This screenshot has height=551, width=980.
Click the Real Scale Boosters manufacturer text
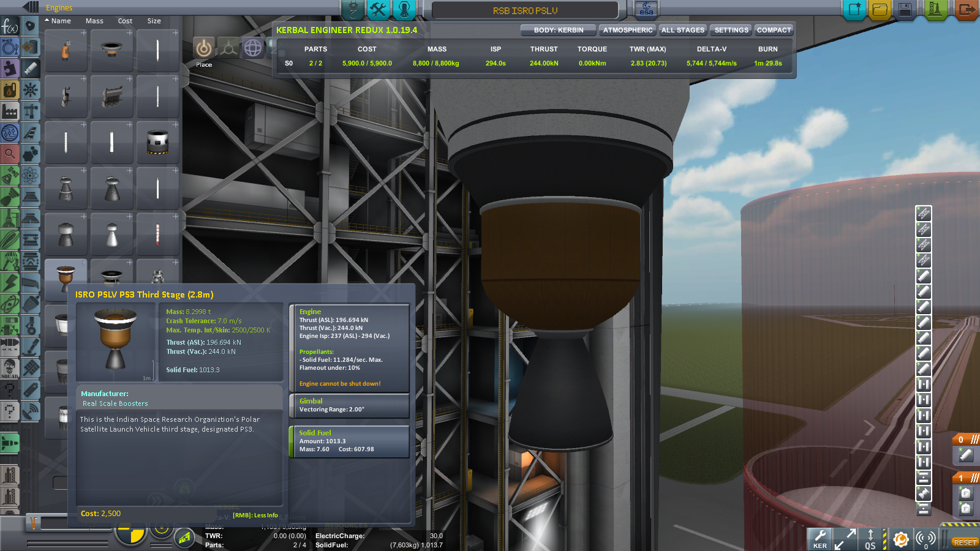click(115, 403)
